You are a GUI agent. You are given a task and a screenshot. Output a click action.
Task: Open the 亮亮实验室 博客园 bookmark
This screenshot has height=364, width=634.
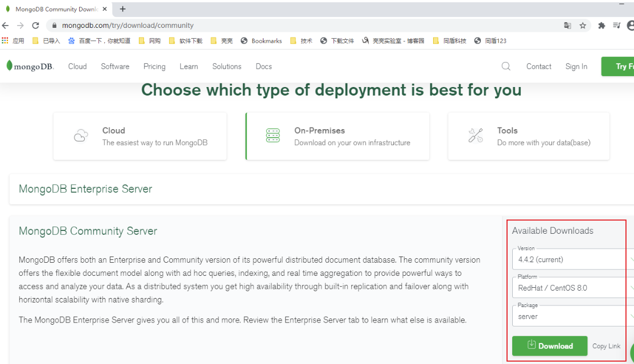click(393, 41)
